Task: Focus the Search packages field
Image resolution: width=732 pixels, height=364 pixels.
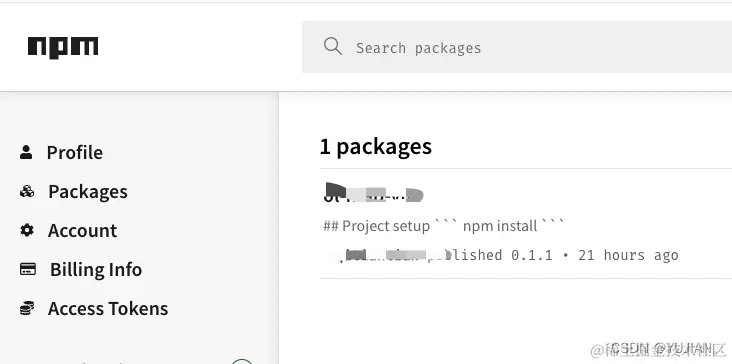Action: click(x=517, y=47)
